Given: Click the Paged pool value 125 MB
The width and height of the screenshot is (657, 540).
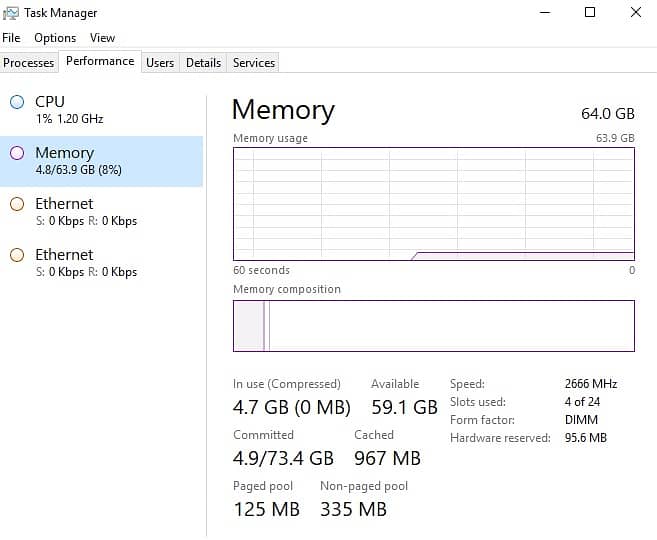Looking at the screenshot, I should (266, 509).
